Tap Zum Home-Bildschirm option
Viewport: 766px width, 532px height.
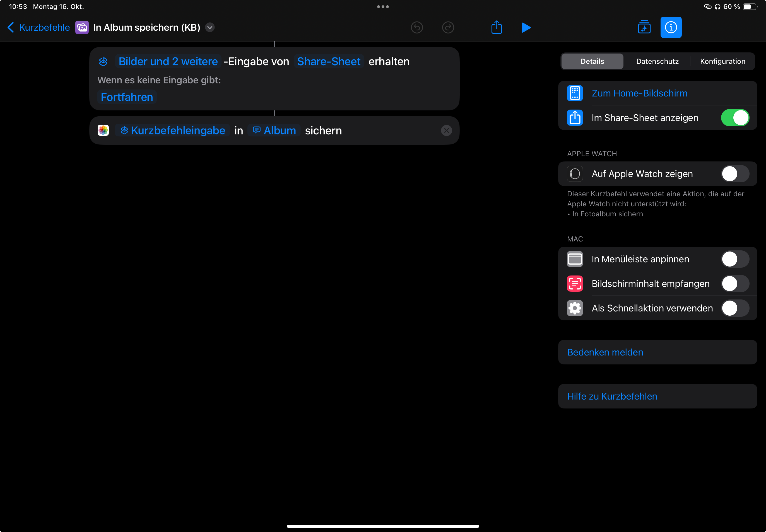tap(639, 93)
